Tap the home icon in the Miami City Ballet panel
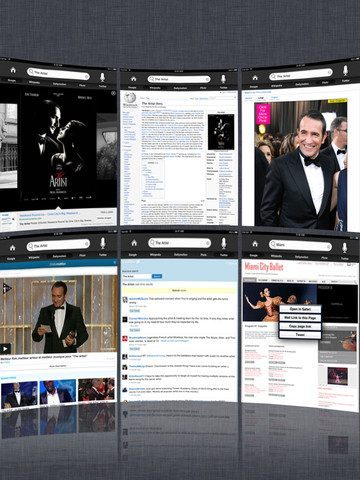 pyautogui.click(x=255, y=244)
